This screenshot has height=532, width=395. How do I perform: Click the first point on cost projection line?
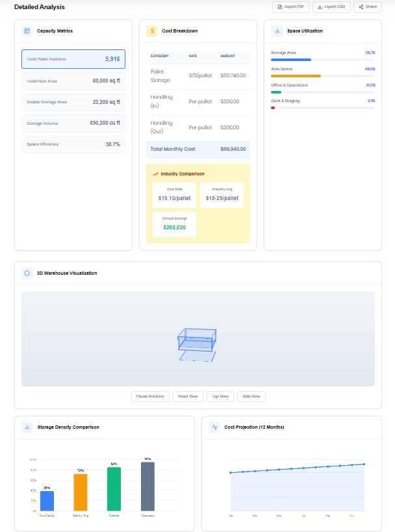pyautogui.click(x=231, y=472)
